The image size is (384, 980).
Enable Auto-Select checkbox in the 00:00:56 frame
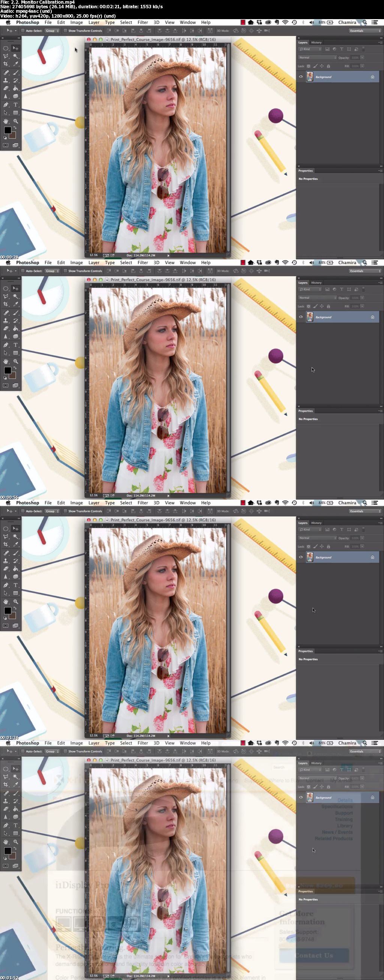23,271
